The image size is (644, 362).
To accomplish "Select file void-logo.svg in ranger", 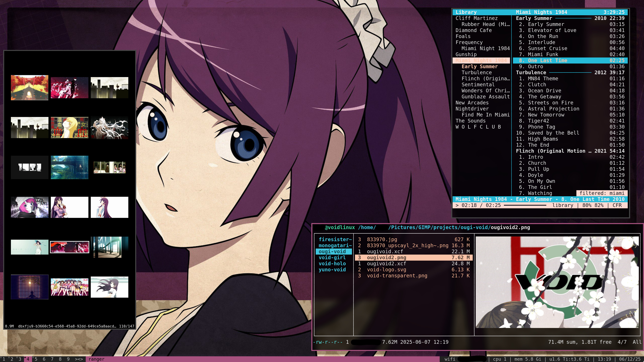I will pos(414,269).
